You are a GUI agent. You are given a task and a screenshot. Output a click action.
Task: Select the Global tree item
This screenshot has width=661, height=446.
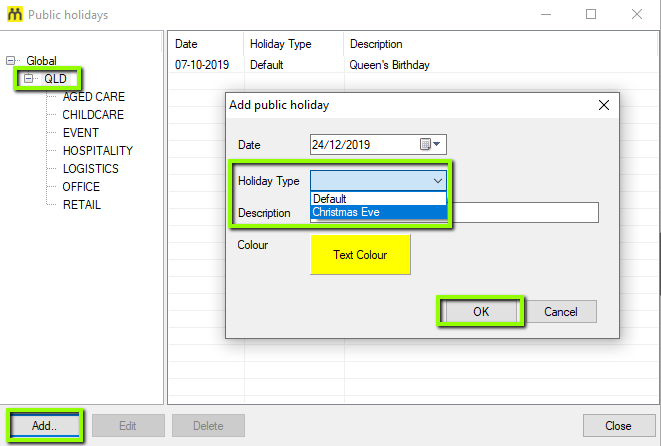[x=41, y=61]
